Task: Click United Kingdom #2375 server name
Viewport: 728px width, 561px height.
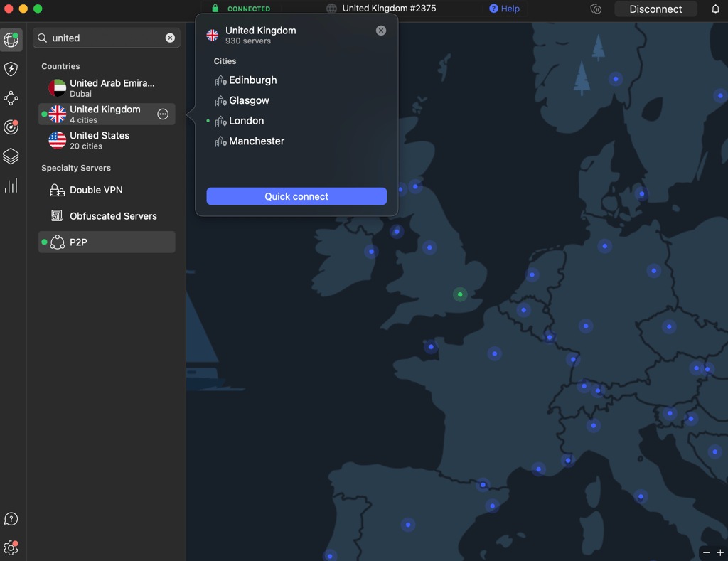Action: (389, 9)
